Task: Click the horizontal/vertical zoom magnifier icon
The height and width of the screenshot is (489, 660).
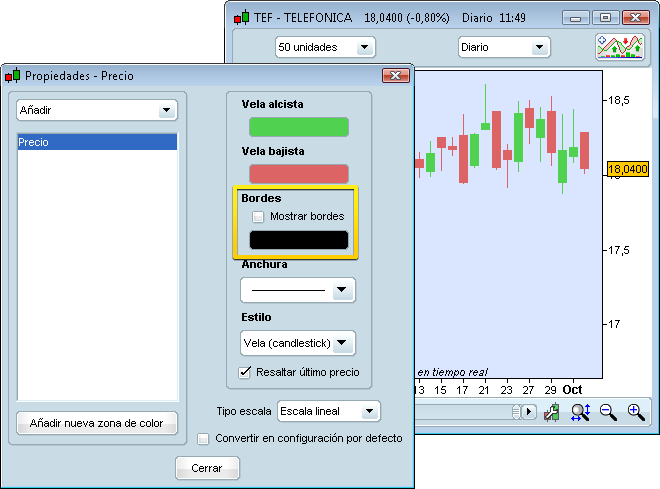Action: (580, 412)
